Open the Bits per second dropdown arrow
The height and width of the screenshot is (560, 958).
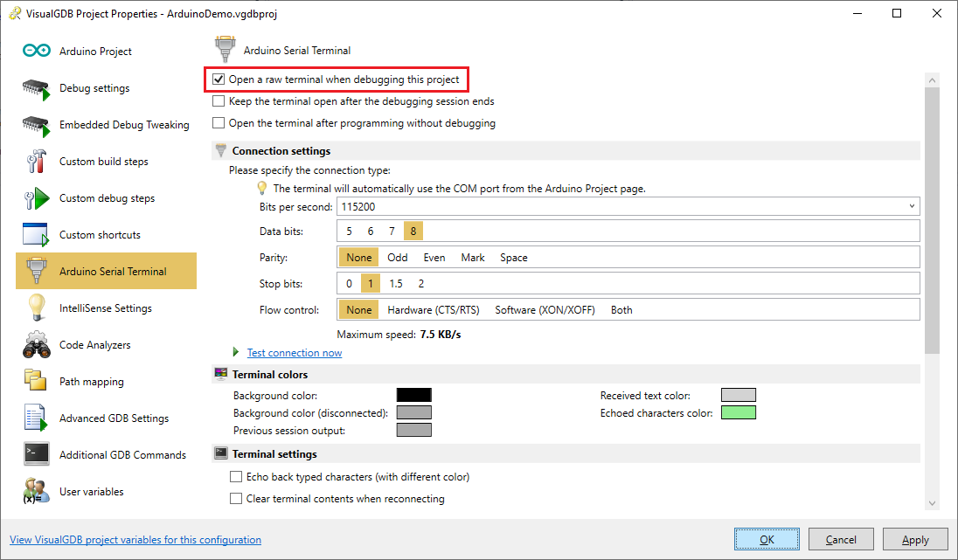click(912, 206)
